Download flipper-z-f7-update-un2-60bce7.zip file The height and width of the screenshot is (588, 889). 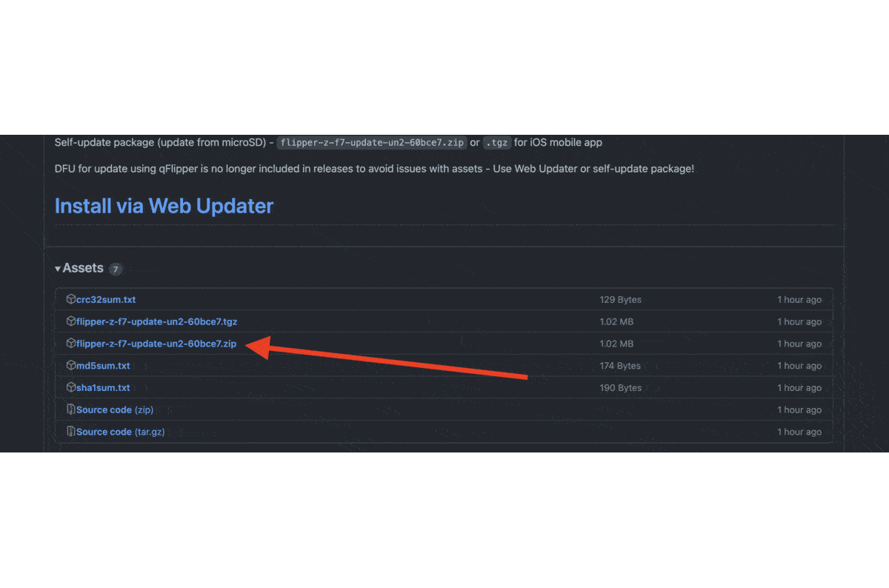click(x=156, y=344)
